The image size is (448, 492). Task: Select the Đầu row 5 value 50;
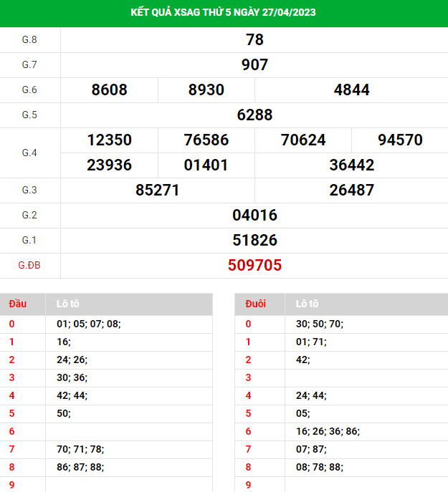[x=64, y=413]
